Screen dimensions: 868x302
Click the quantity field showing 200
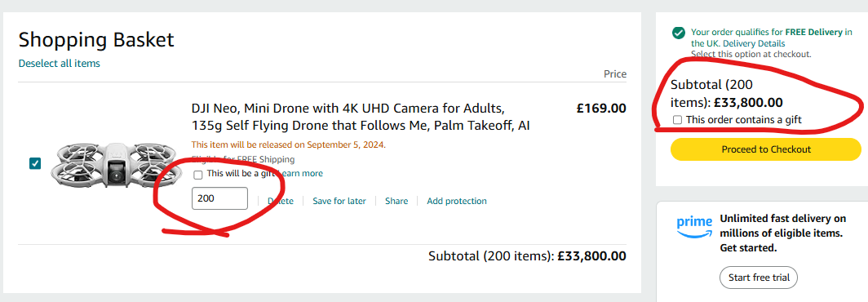219,198
